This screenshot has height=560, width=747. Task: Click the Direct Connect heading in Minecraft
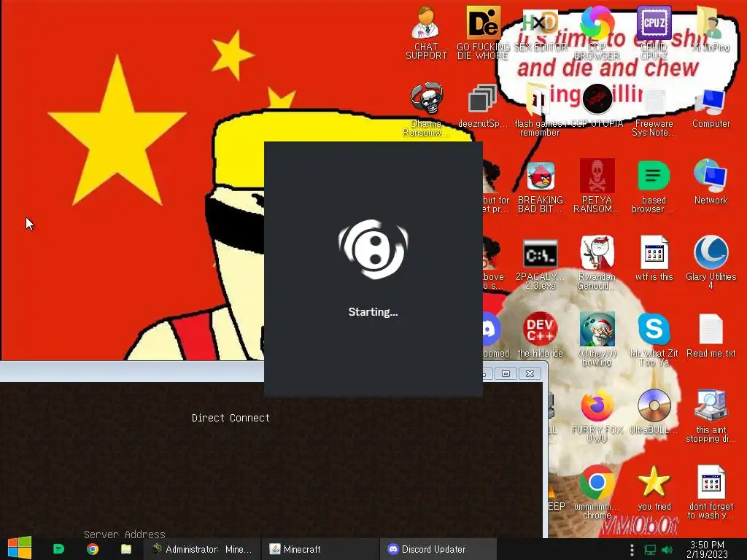(x=231, y=418)
